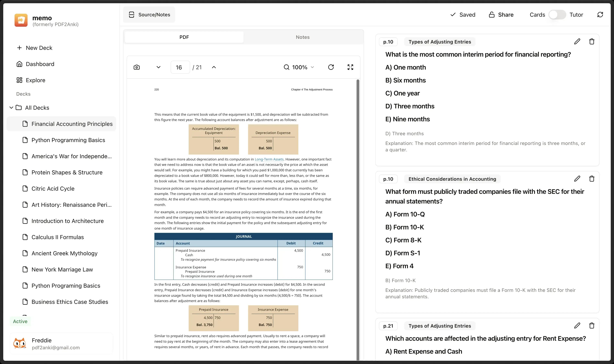Viewport: 614px width, 364px height.
Task: Click the sync refresh icon beside Tutor
Action: pyautogui.click(x=600, y=15)
